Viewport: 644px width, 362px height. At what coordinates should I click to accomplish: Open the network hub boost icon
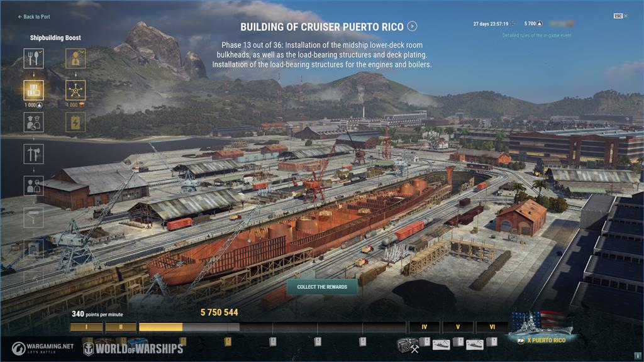75,90
